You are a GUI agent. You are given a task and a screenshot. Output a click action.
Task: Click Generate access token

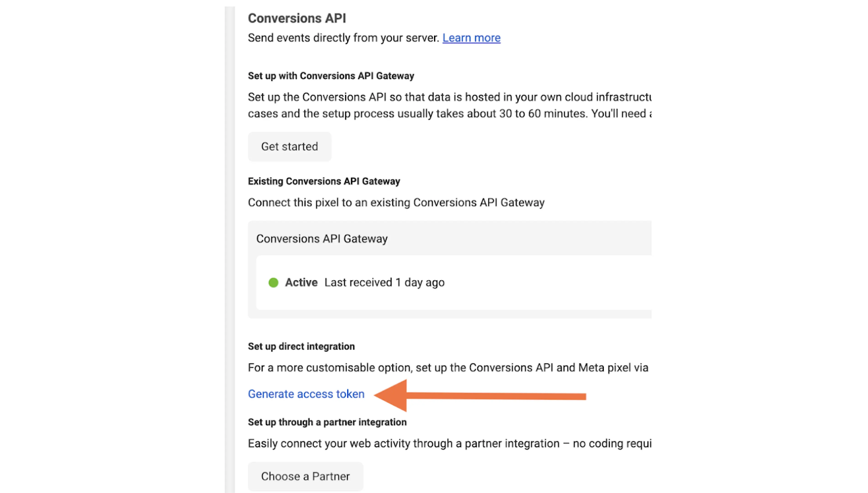click(305, 394)
